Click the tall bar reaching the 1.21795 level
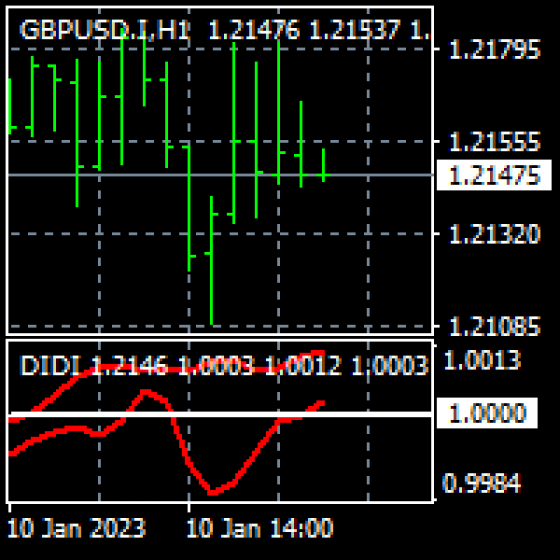This screenshot has height=560, width=560. point(279,113)
